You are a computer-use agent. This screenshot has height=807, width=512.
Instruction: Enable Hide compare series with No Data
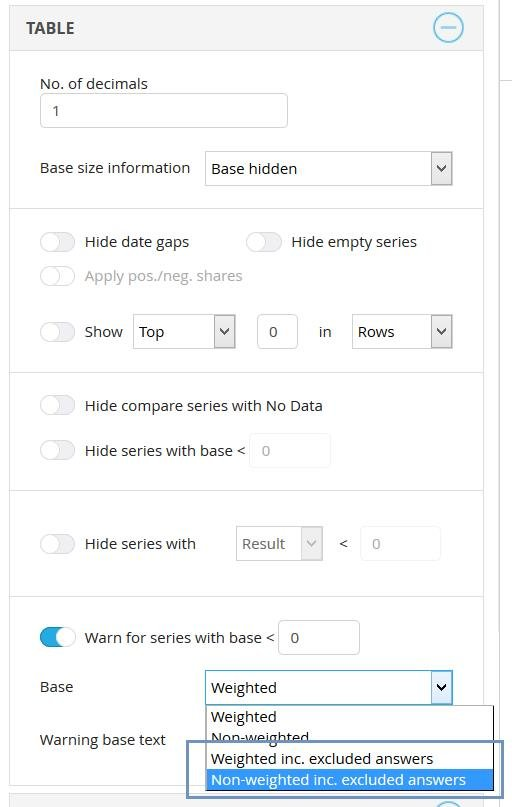click(58, 406)
